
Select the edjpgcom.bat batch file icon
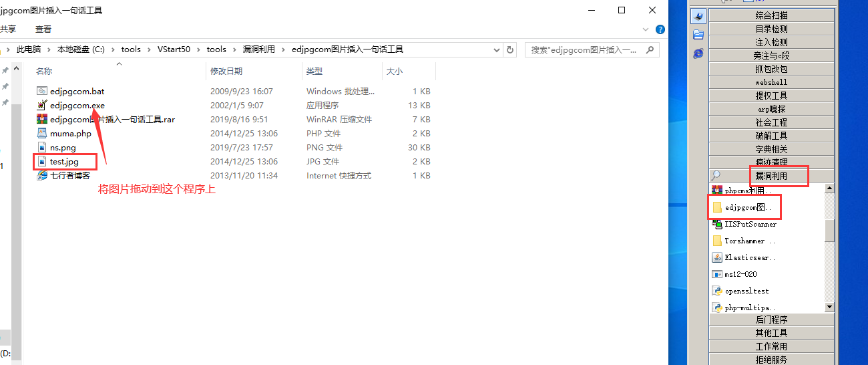coord(41,91)
